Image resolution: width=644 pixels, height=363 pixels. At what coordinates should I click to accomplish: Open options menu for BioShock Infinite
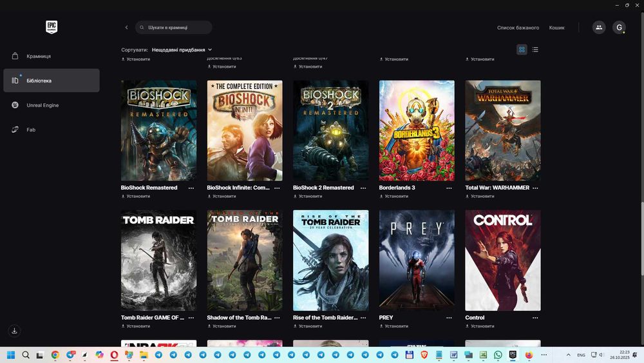277,188
